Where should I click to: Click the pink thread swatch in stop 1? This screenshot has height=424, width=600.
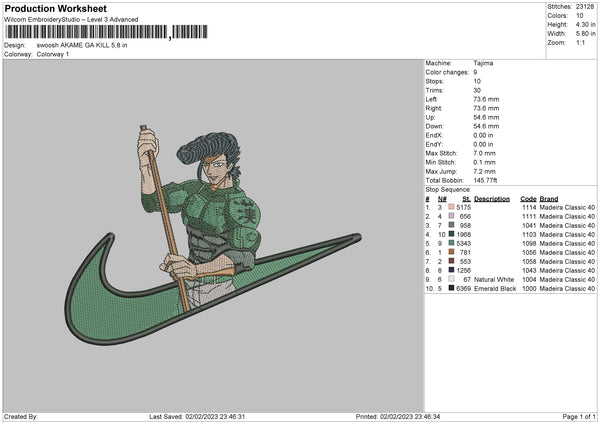coord(452,207)
